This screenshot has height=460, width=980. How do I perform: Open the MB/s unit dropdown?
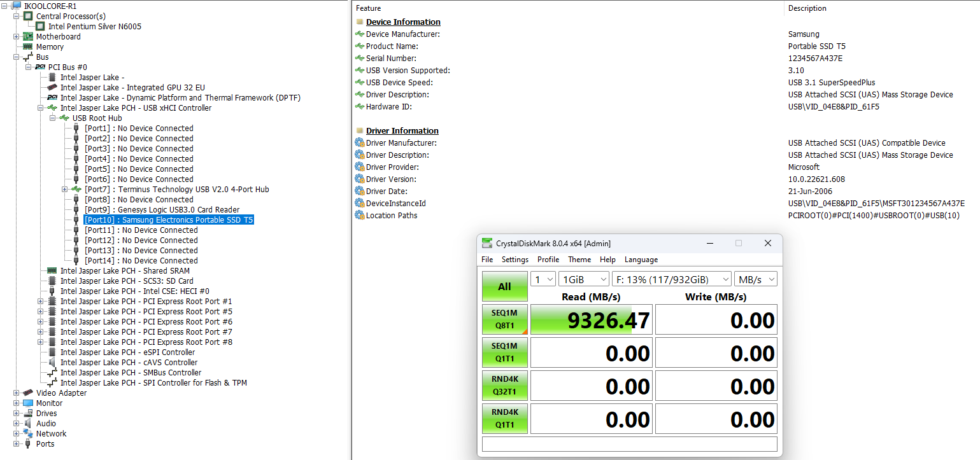coord(756,279)
